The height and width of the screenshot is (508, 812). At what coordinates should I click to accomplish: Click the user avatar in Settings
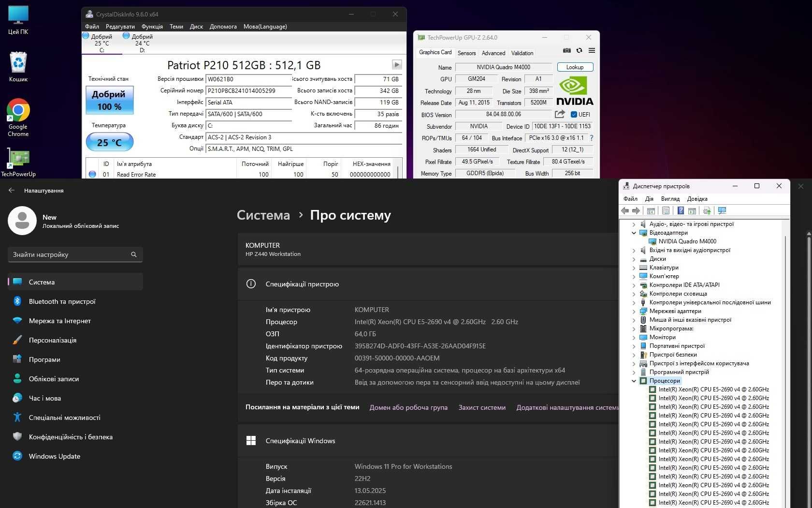coord(22,221)
